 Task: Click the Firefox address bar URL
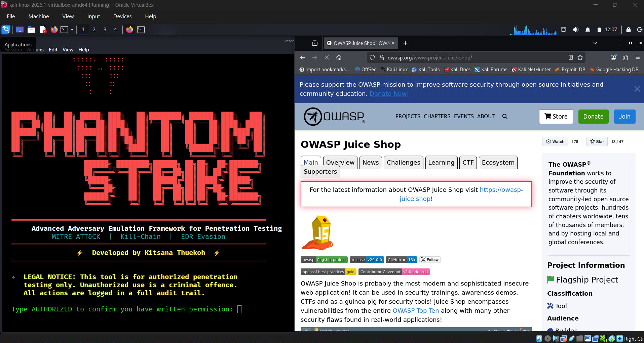(x=429, y=58)
